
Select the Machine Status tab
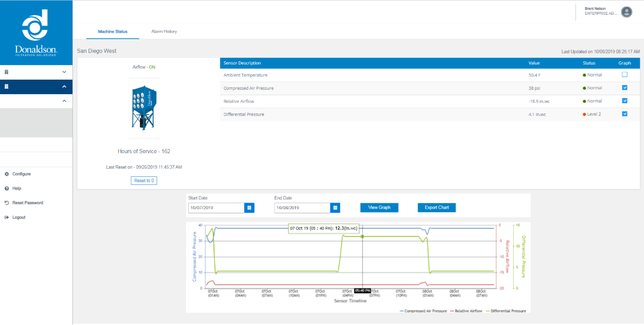(x=113, y=32)
